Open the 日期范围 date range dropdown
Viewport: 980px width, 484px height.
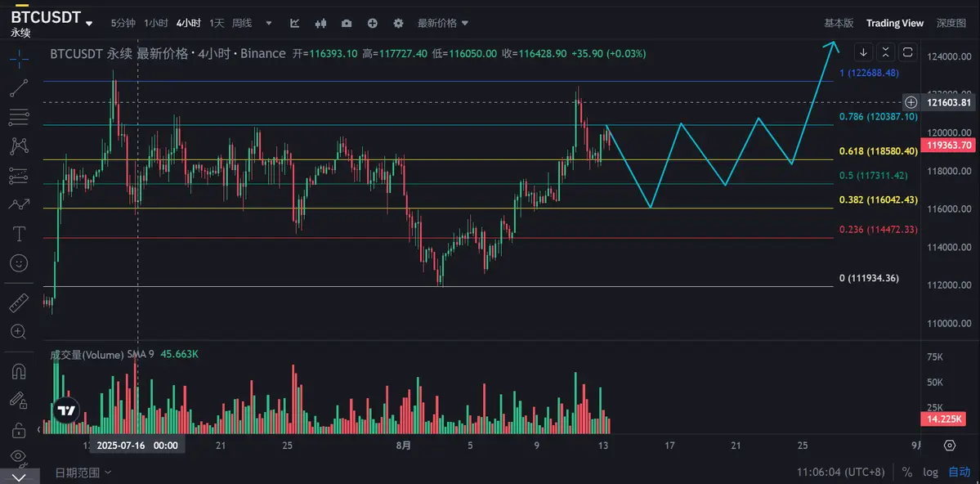(83, 472)
